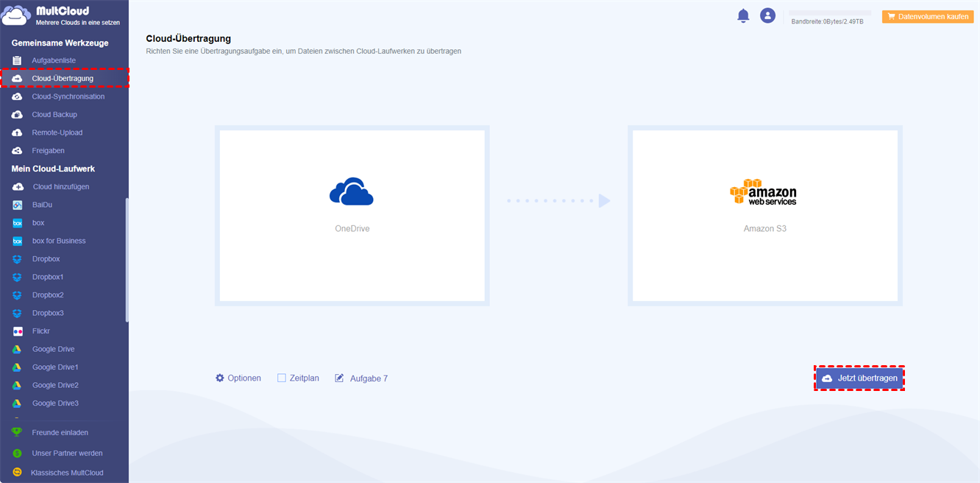Click the Google Drive3 icon

[17, 403]
